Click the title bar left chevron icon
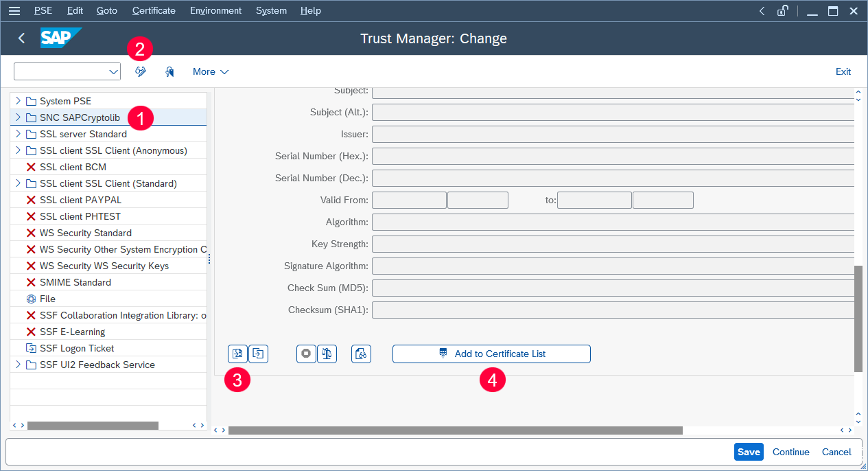Viewport: 868px width, 471px height. [x=762, y=11]
